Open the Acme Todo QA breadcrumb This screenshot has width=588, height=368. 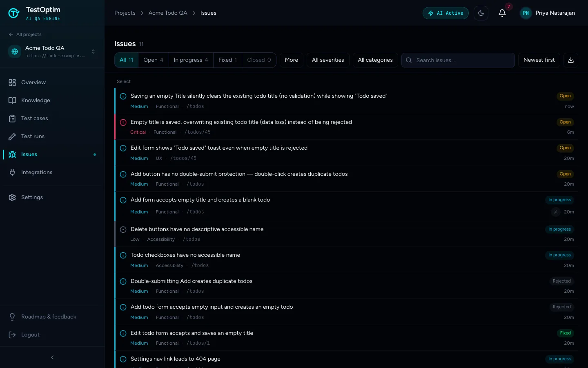pos(168,13)
